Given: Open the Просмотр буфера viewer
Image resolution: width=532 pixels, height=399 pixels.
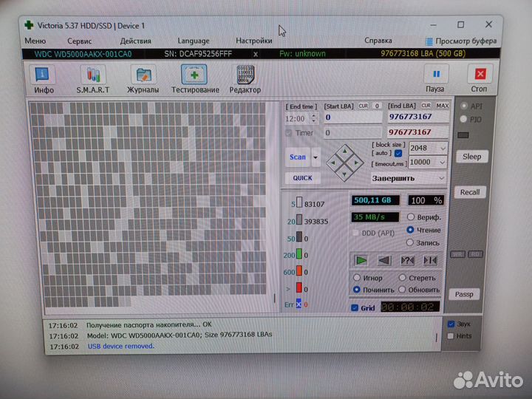Looking at the screenshot, I should click(x=461, y=41).
